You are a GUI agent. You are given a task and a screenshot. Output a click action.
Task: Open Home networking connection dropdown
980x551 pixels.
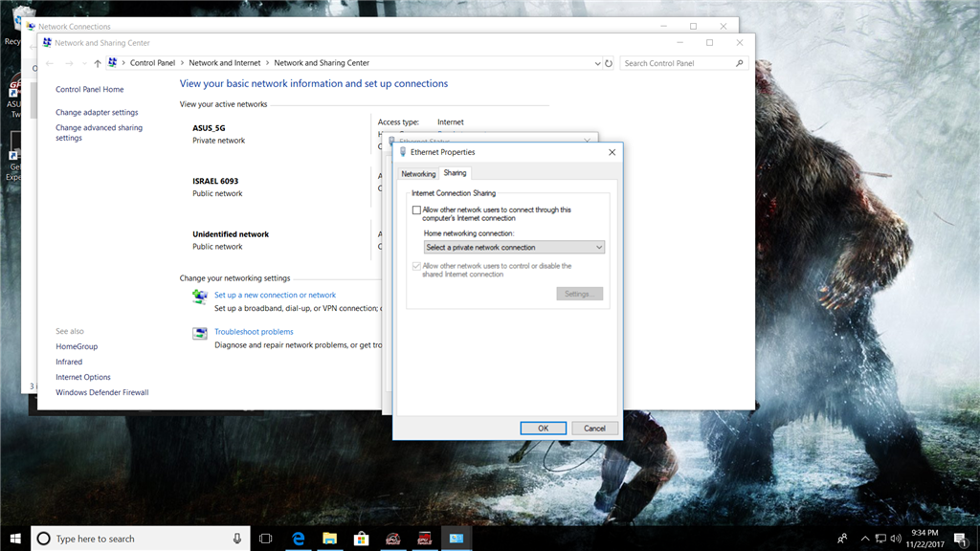click(514, 248)
